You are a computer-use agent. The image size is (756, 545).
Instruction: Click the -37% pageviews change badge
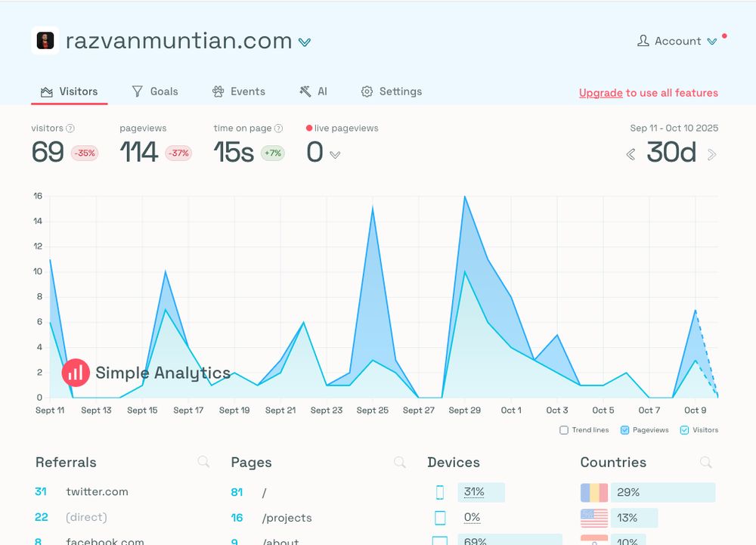(178, 153)
